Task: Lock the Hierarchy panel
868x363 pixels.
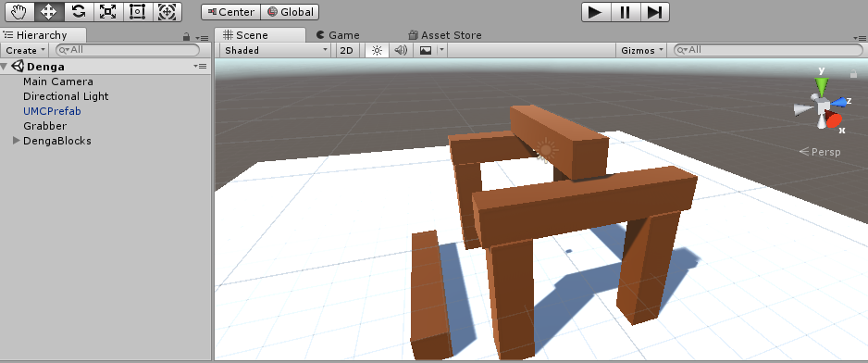Action: [x=187, y=37]
